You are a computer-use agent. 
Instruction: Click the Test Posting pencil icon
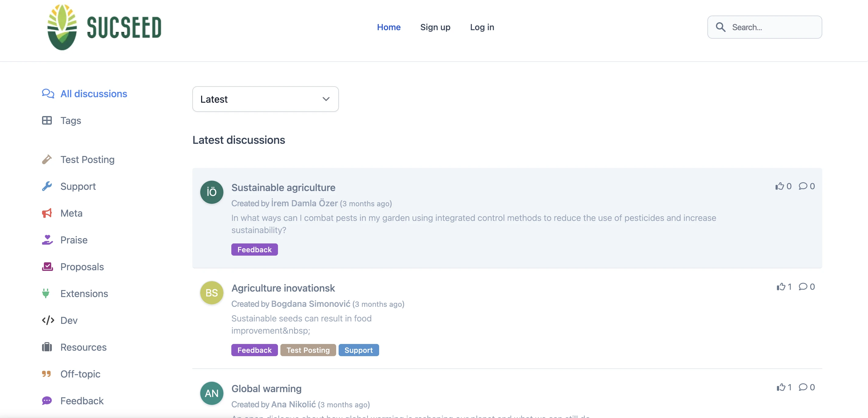(x=47, y=159)
